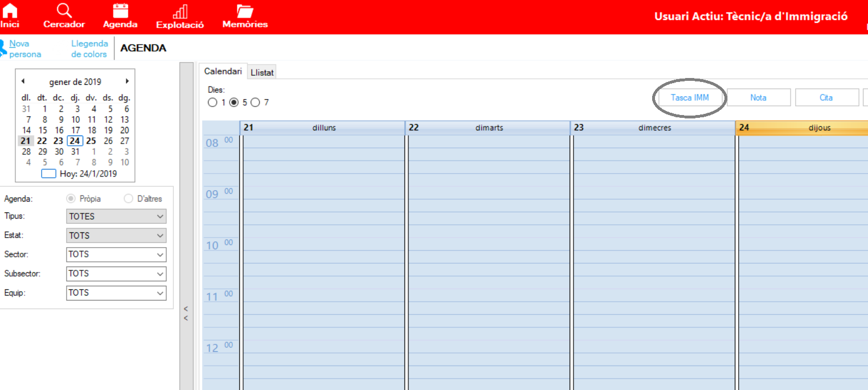Click the Nova persona icon

pos(3,48)
